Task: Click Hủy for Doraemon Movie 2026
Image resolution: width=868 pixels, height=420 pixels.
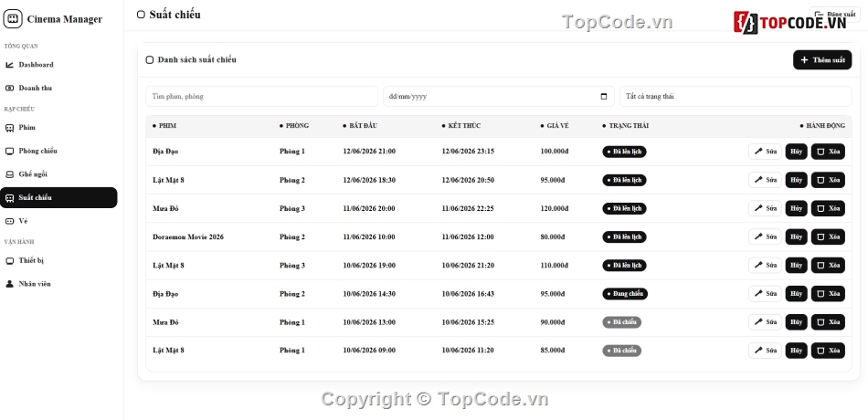Action: click(x=796, y=236)
